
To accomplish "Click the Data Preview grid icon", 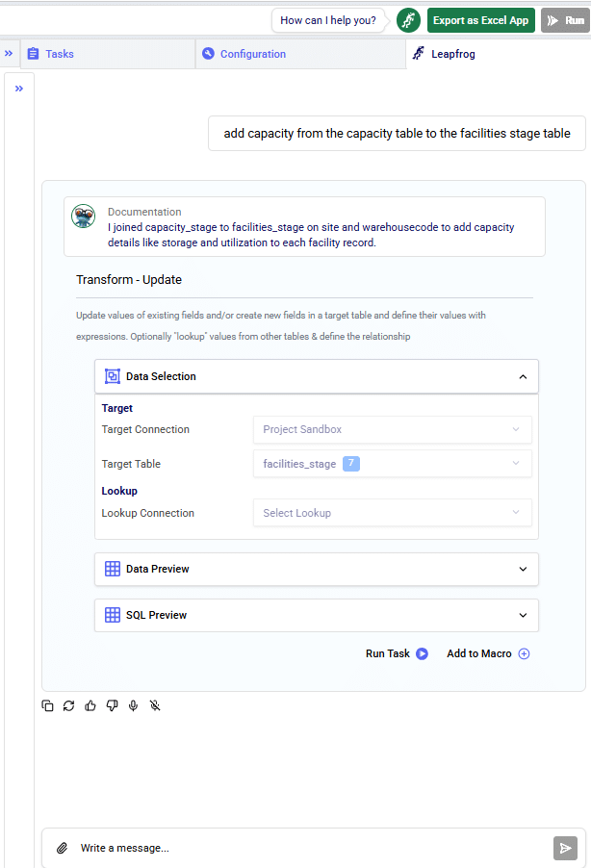I will [113, 569].
